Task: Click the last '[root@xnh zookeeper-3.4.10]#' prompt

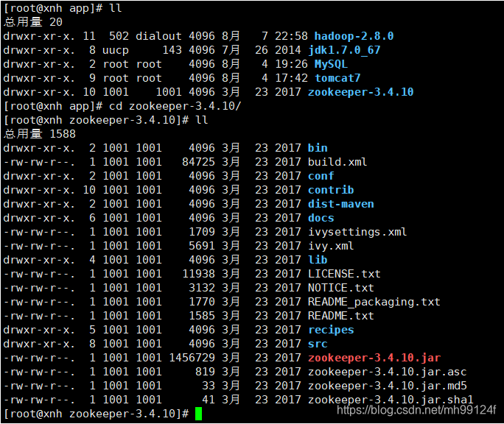Action: point(96,414)
